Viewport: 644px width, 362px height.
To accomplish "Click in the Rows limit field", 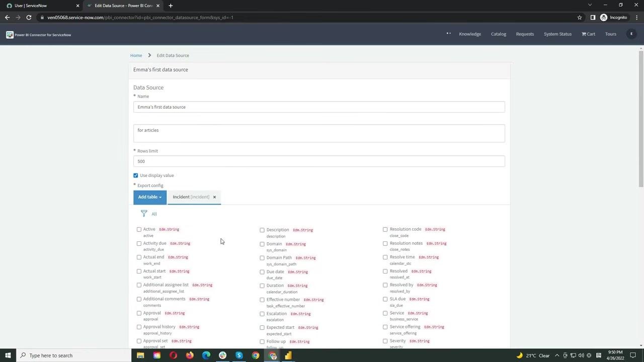I will click(x=319, y=161).
